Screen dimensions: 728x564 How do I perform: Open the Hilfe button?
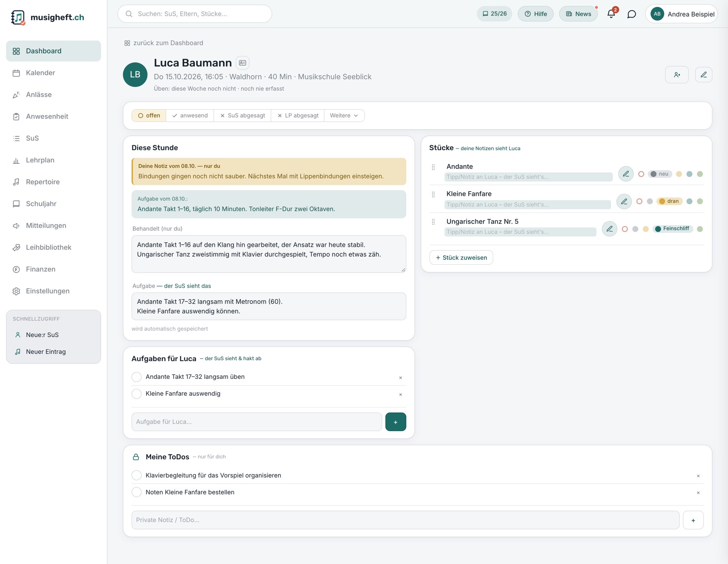tap(536, 14)
